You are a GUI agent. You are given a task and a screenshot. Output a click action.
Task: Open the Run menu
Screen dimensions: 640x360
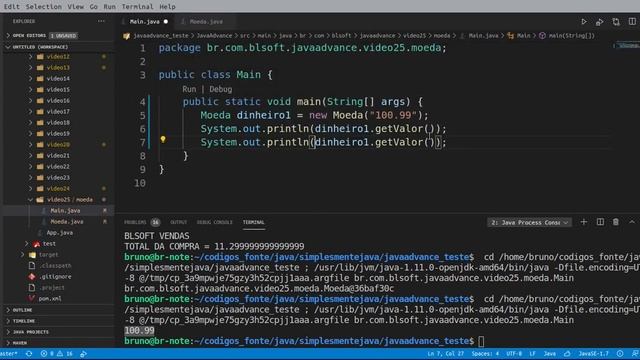(x=109, y=7)
